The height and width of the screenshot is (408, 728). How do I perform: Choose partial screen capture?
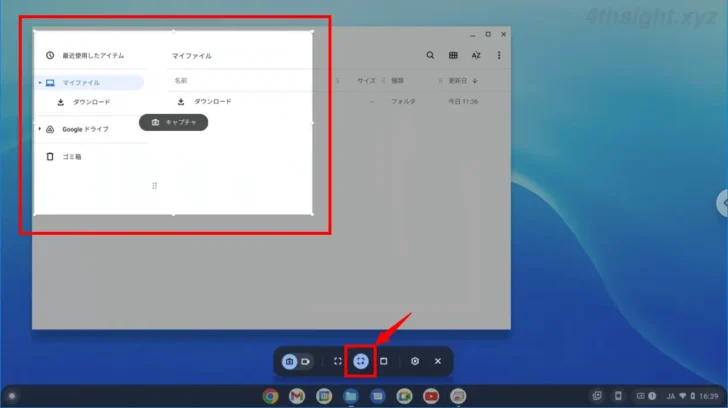(x=361, y=361)
